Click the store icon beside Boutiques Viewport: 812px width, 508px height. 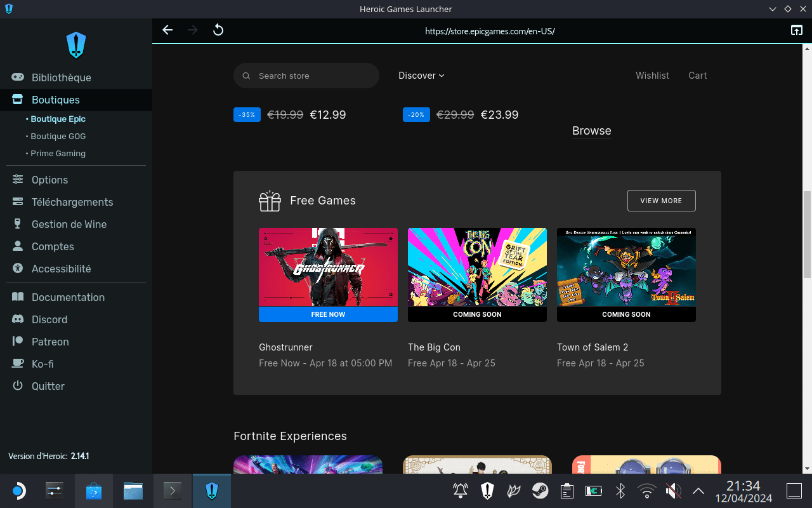point(18,100)
